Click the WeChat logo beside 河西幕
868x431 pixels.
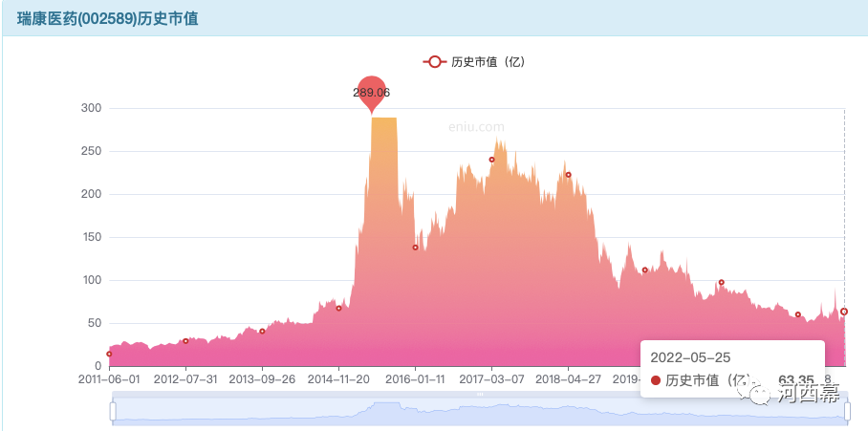(760, 394)
